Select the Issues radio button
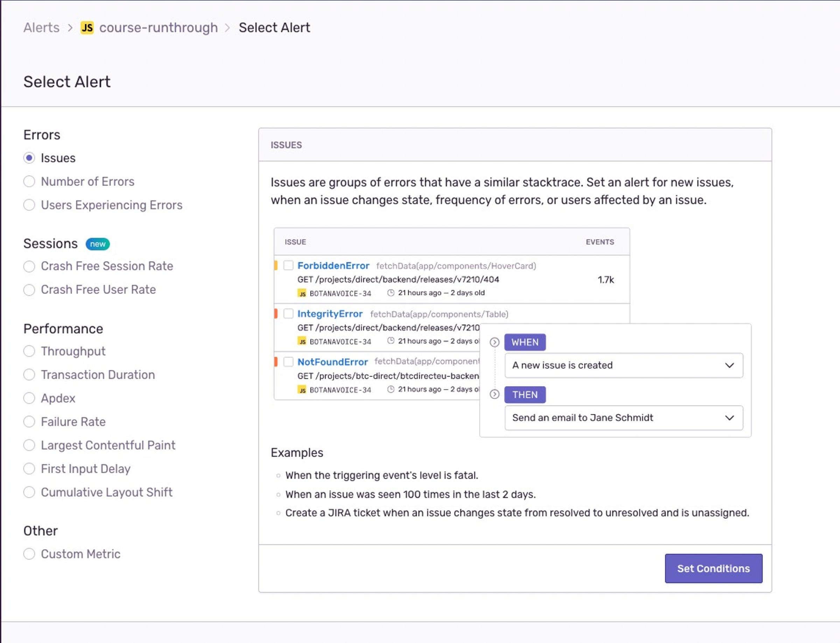Image resolution: width=840 pixels, height=643 pixels. (x=29, y=158)
